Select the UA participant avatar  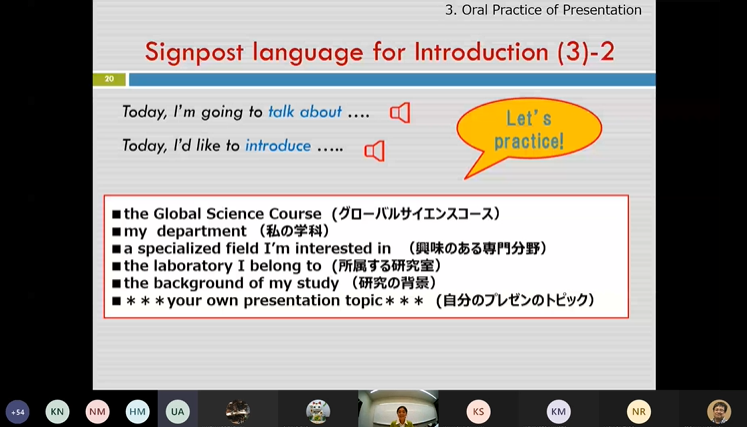point(177,412)
